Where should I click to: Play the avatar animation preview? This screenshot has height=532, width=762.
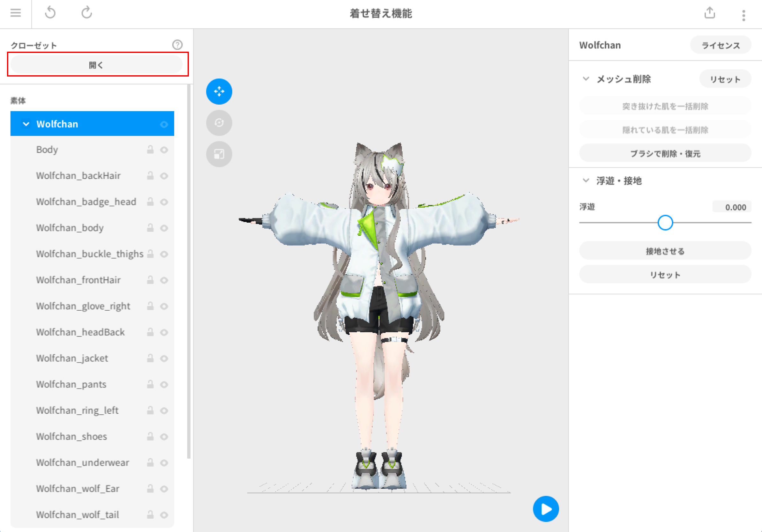coord(546,509)
